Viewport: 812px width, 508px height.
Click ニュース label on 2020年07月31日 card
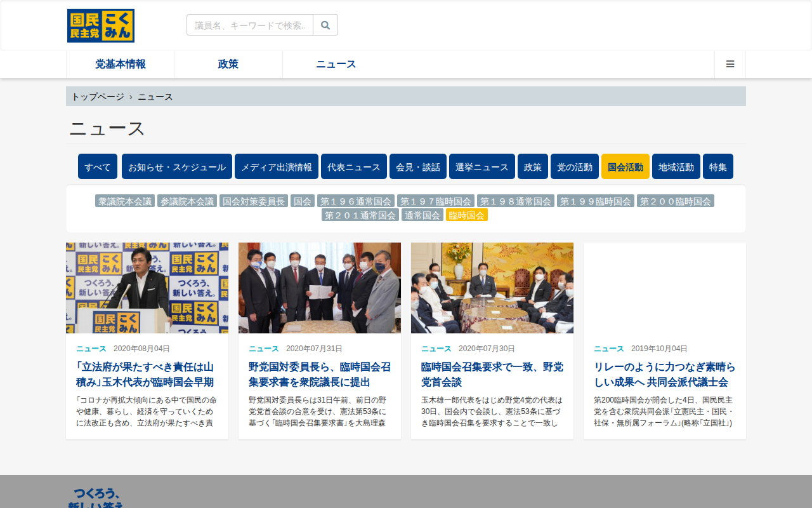coord(264,349)
